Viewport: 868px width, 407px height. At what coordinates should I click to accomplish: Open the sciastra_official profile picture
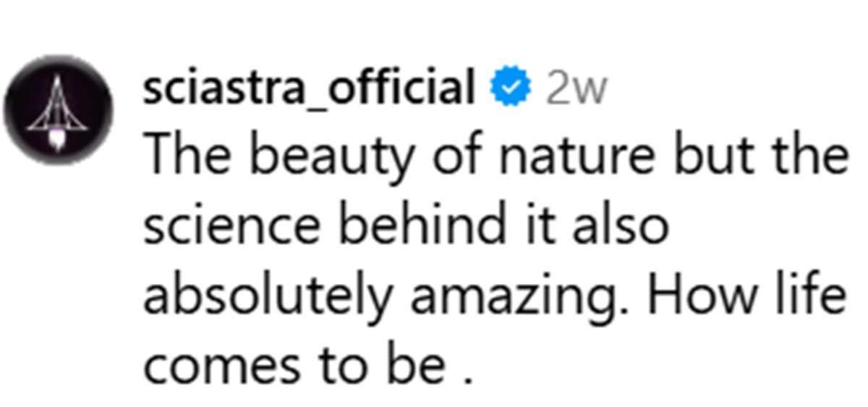(59, 110)
